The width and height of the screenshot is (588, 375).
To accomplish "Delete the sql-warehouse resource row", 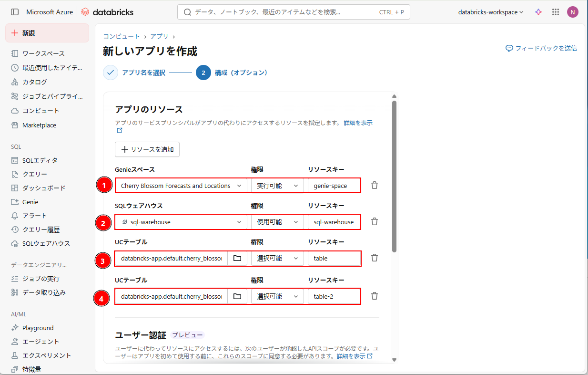I will pos(375,221).
